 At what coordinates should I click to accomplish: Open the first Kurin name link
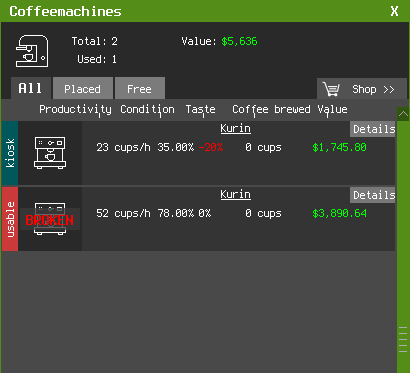[235, 129]
